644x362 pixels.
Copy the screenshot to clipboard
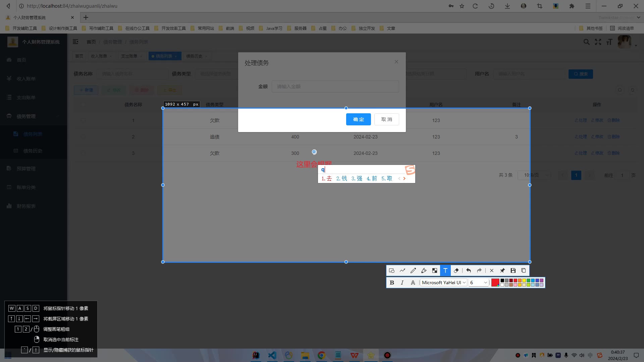524,270
